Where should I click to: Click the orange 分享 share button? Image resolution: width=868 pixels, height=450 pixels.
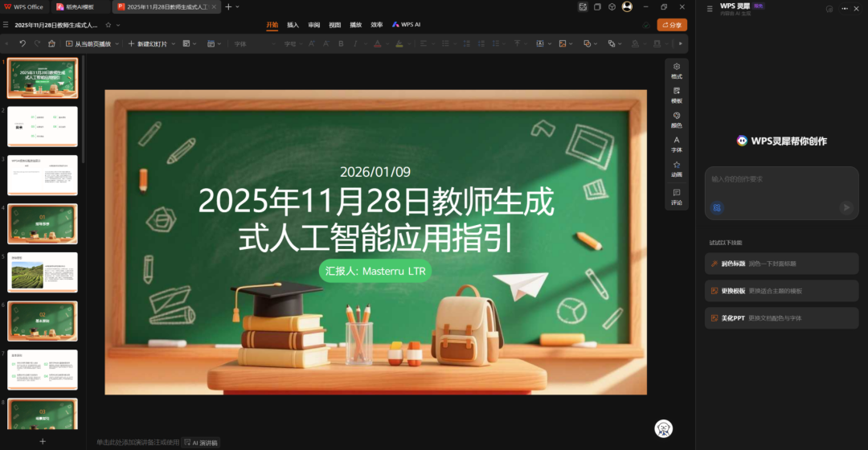[672, 25]
